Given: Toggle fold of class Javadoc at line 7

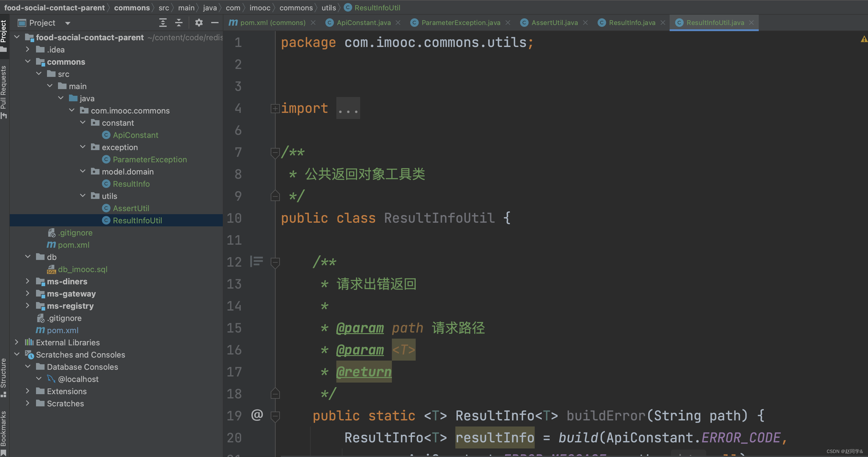Looking at the screenshot, I should tap(275, 153).
